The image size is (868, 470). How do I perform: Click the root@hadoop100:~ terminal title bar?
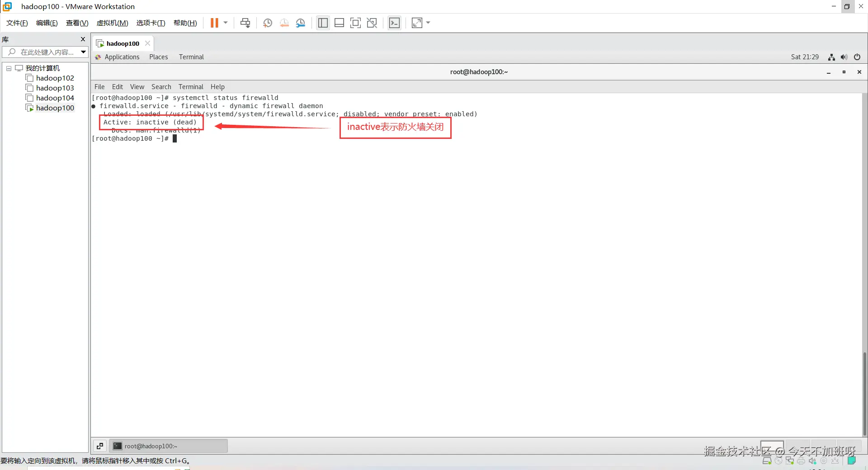click(479, 72)
